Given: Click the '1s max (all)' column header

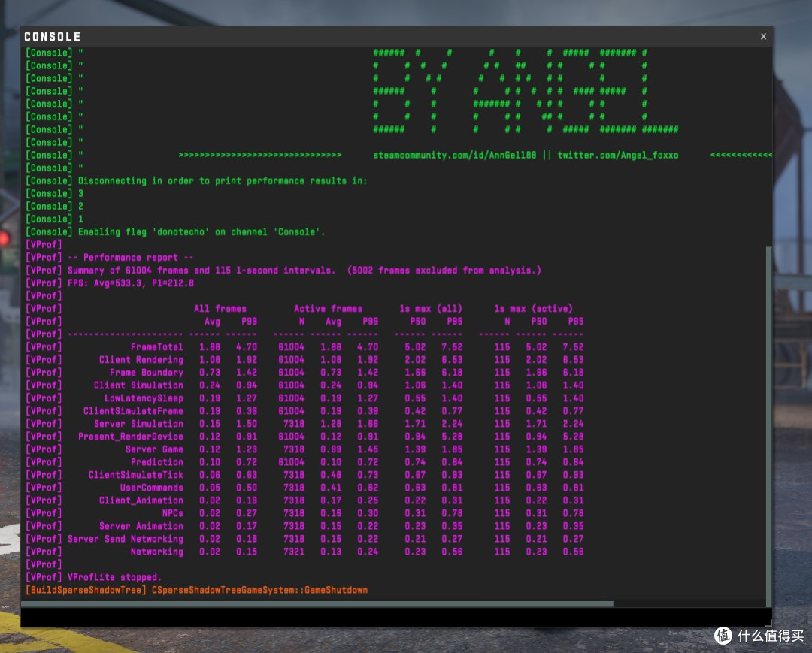Looking at the screenshot, I should [430, 308].
